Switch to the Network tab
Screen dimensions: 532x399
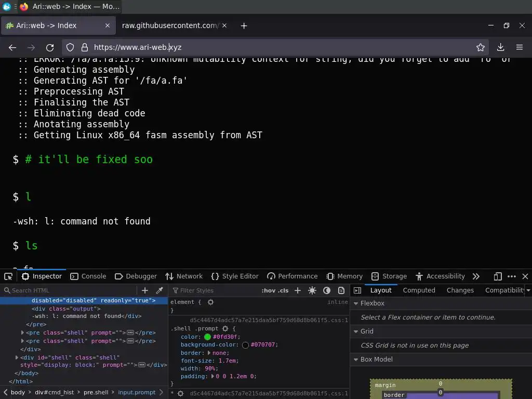[184, 276]
